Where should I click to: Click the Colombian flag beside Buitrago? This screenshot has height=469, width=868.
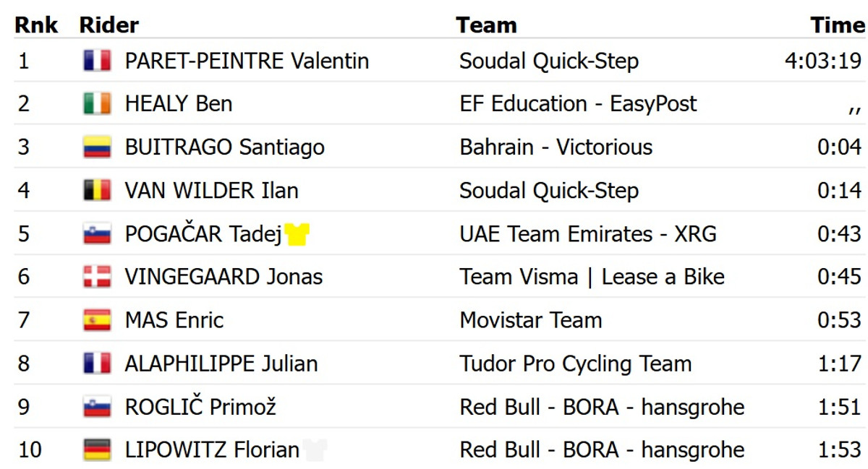pyautogui.click(x=97, y=147)
